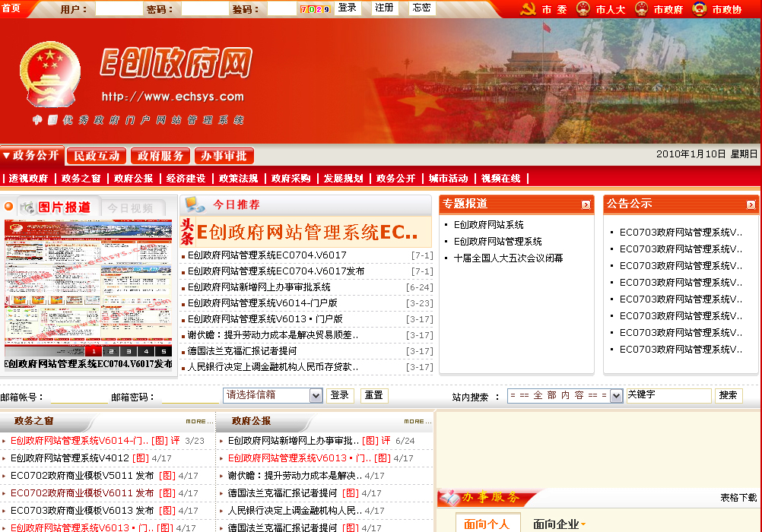
Task: Open the 民政互动 navigation menu
Action: click(x=96, y=155)
